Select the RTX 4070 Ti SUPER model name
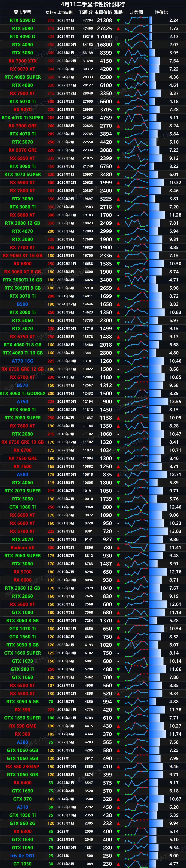This screenshot has width=186, height=868. point(23,118)
